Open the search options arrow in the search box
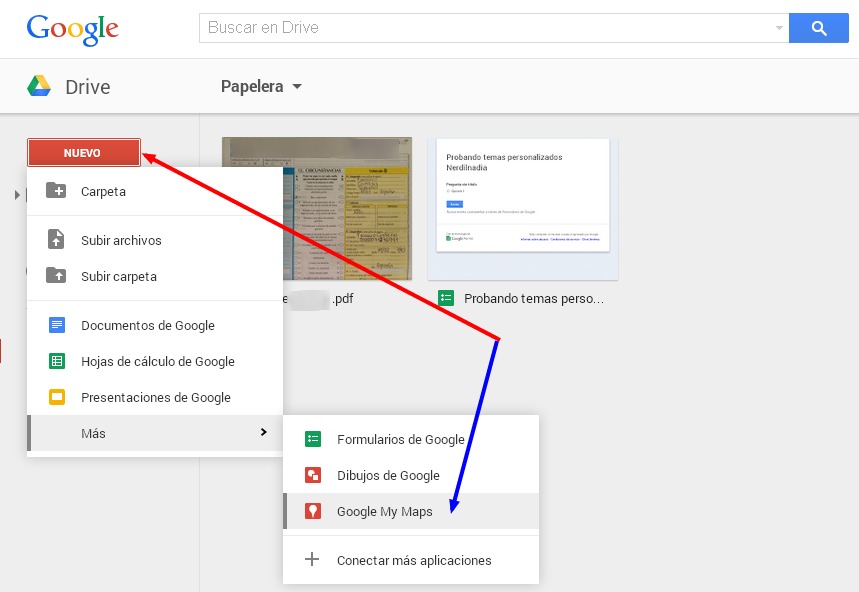859x592 pixels. [778, 28]
